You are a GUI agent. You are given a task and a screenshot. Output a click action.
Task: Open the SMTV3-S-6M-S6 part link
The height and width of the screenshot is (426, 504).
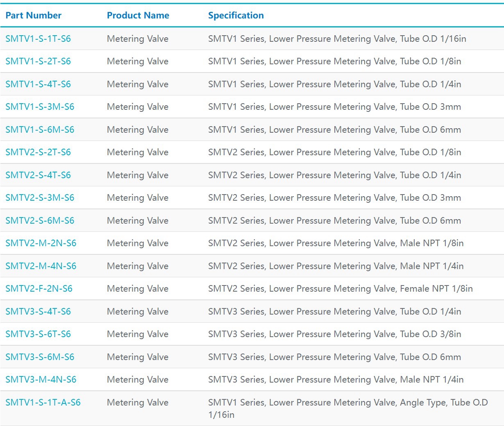pos(40,357)
